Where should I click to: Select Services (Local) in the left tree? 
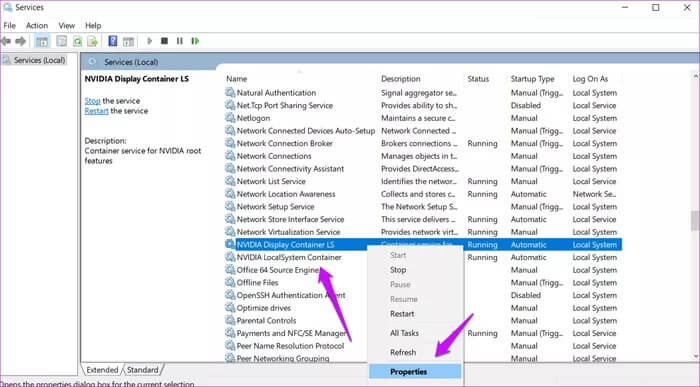coord(39,60)
